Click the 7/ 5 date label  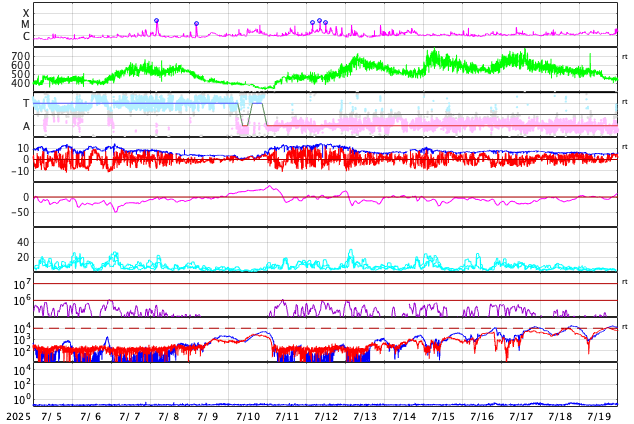click(51, 417)
